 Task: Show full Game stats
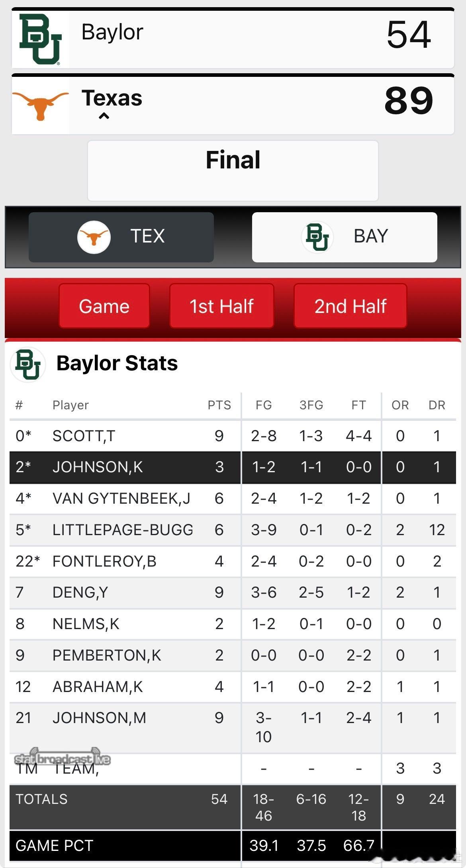point(104,306)
